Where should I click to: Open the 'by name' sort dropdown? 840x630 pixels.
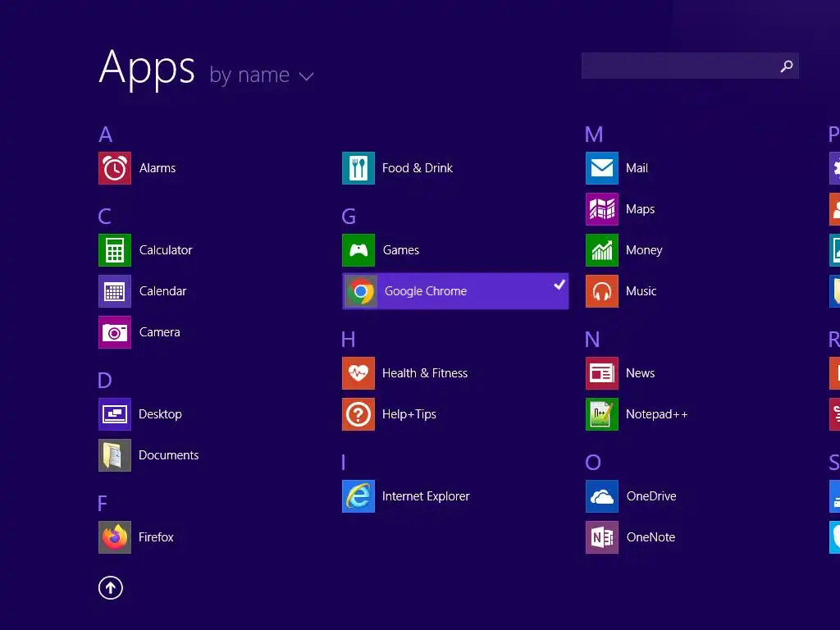coord(261,75)
